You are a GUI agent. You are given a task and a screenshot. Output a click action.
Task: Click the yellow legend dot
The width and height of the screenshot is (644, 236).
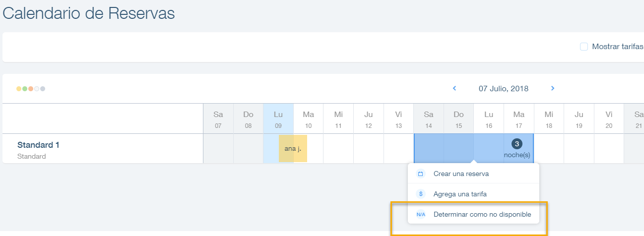19,89
